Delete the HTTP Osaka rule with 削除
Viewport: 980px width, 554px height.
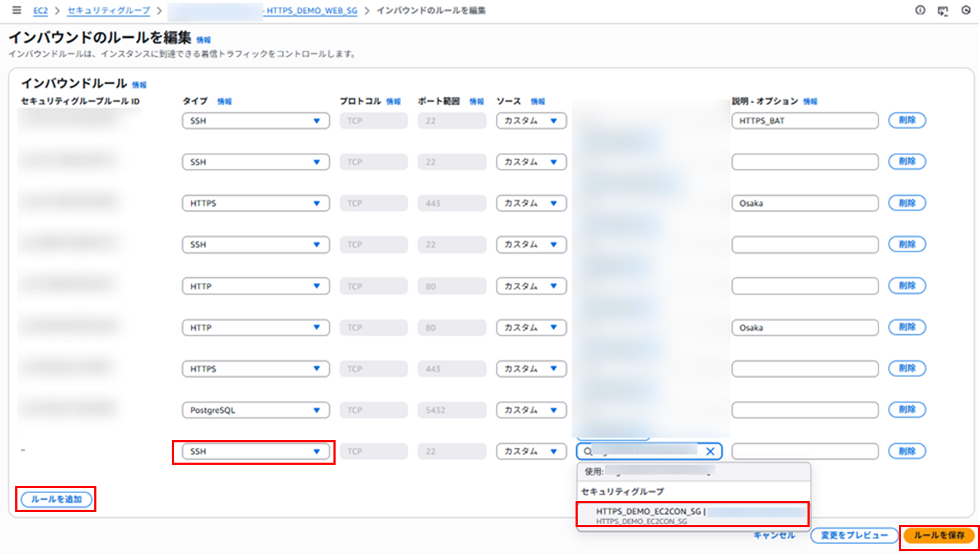tap(907, 328)
